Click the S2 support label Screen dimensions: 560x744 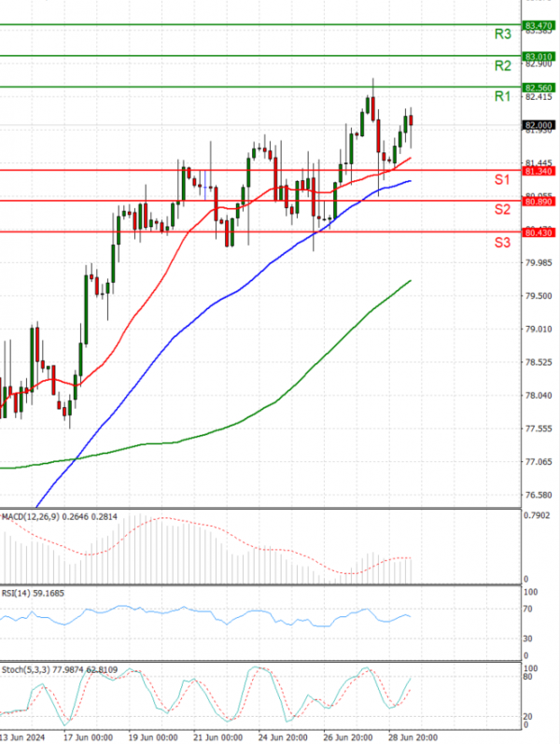(x=502, y=209)
